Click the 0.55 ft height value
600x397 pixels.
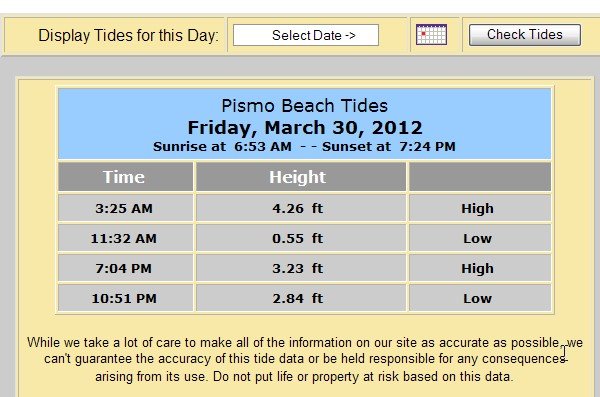coord(298,238)
